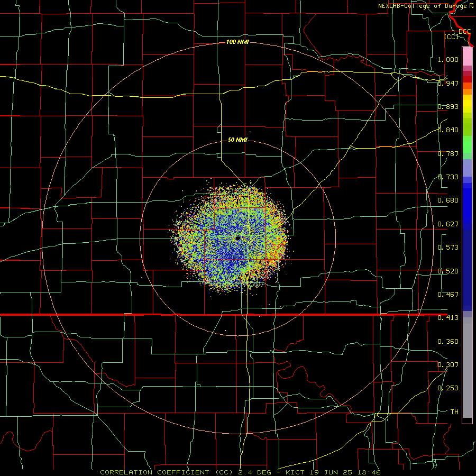Click the 0.467 legend value
Viewport: 476px width, 476px height.
(x=448, y=295)
